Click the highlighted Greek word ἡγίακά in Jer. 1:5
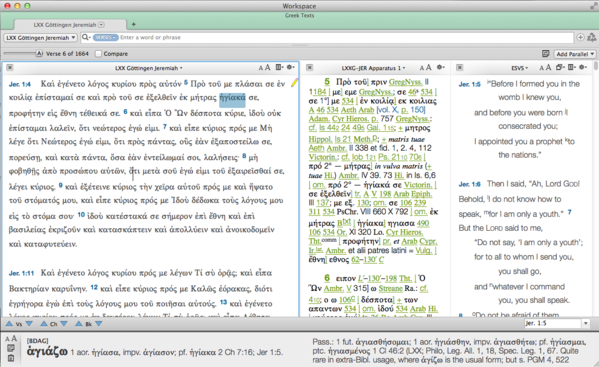 pos(232,98)
